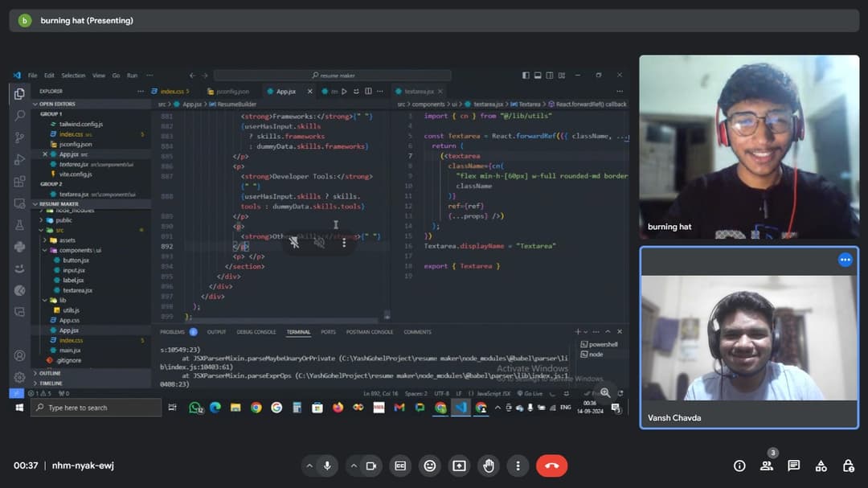Open options on Vansh Chavda's tile
Viewport: 868px width, 488px height.
(x=845, y=260)
